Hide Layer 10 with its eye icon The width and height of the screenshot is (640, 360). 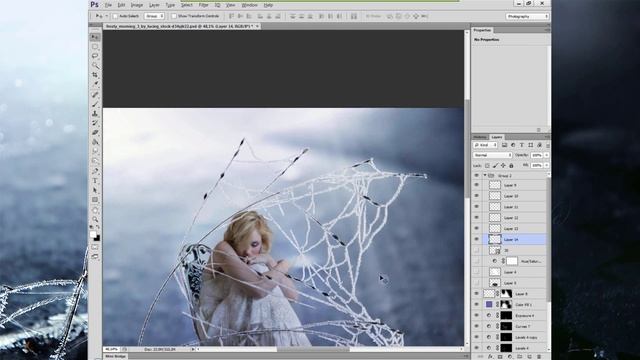(476, 196)
